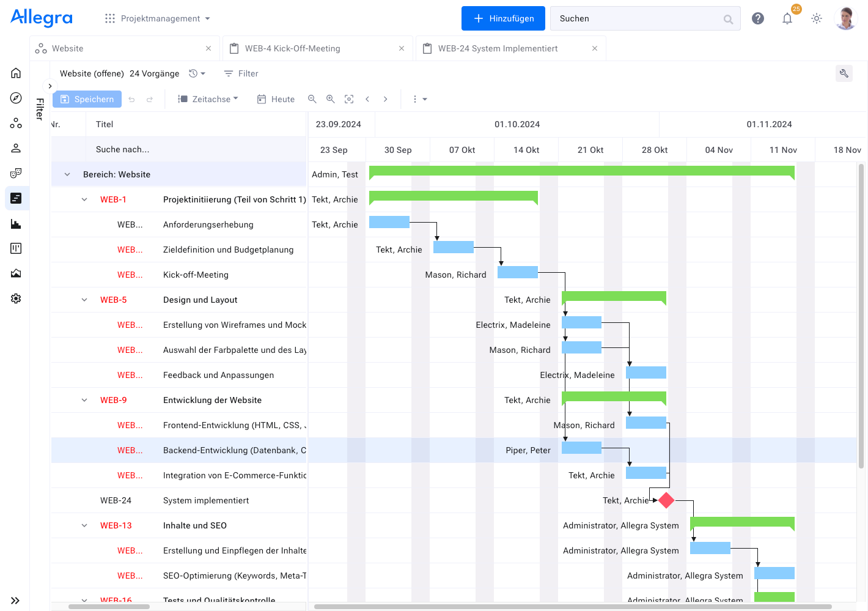Toggle the light/dark theme sun icon
The width and height of the screenshot is (868, 611).
(817, 18)
